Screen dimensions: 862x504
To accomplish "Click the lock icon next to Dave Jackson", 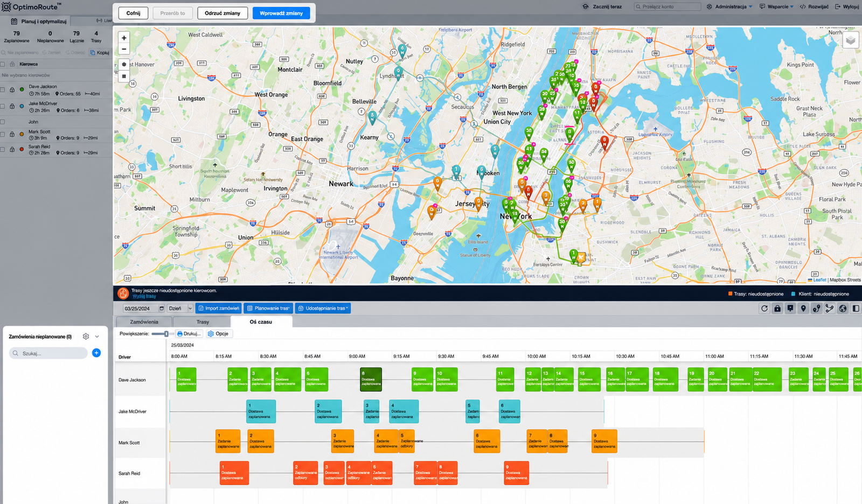I will tap(12, 90).
